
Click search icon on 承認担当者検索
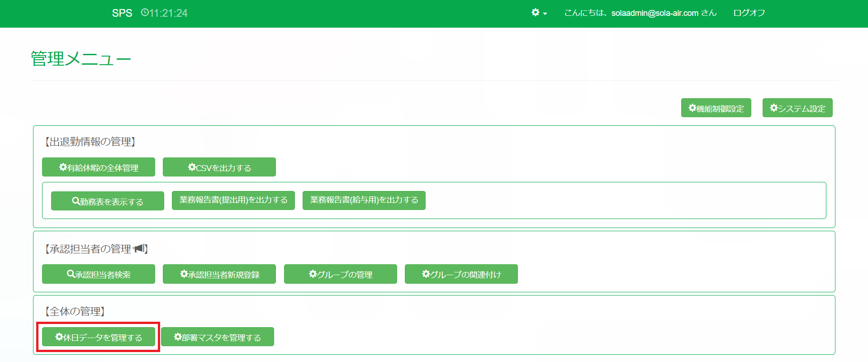tap(71, 274)
